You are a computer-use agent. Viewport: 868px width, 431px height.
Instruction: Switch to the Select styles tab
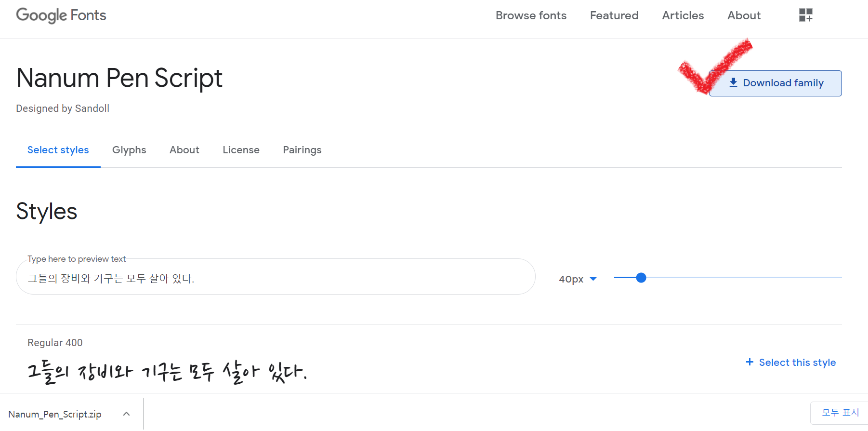tap(58, 150)
